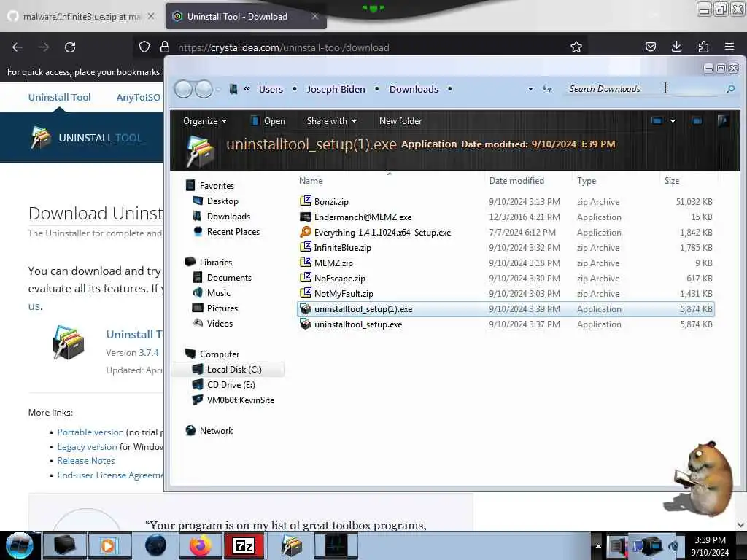Open the address bar history dropdown
Viewport: 747px width, 560px height.
click(530, 89)
